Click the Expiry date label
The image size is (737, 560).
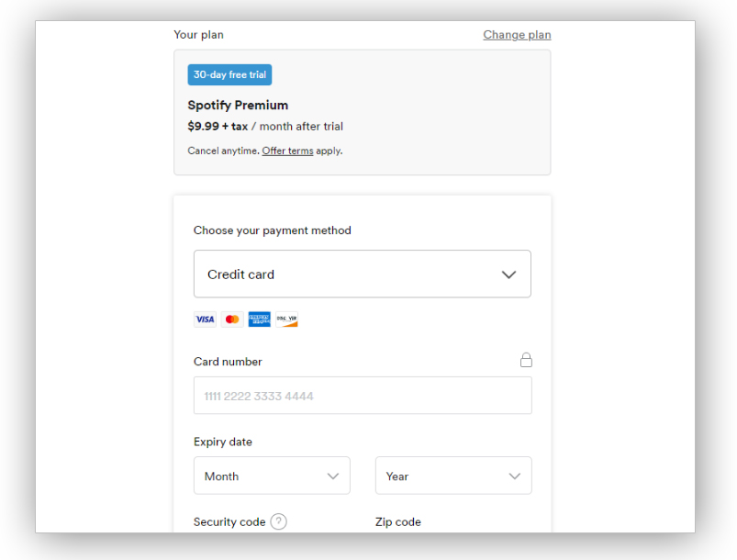[x=222, y=442]
